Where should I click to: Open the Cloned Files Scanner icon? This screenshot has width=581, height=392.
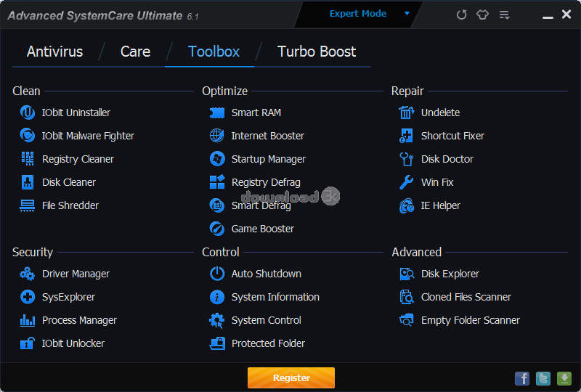407,297
